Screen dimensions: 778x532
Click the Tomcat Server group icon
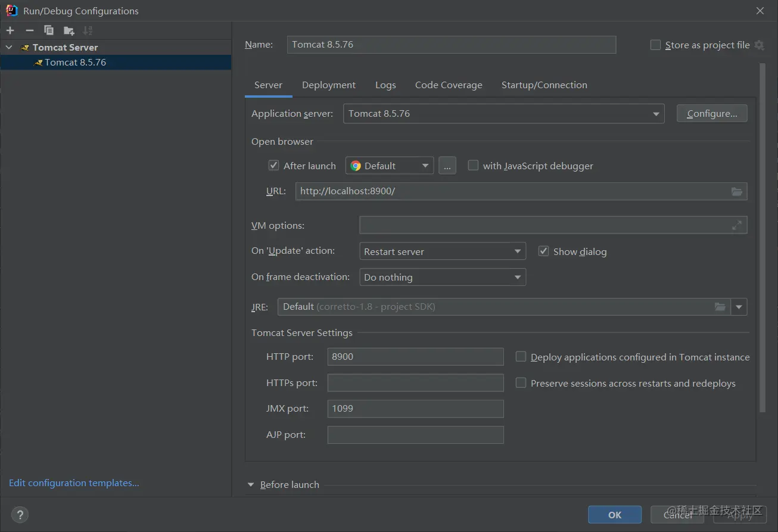(25, 48)
